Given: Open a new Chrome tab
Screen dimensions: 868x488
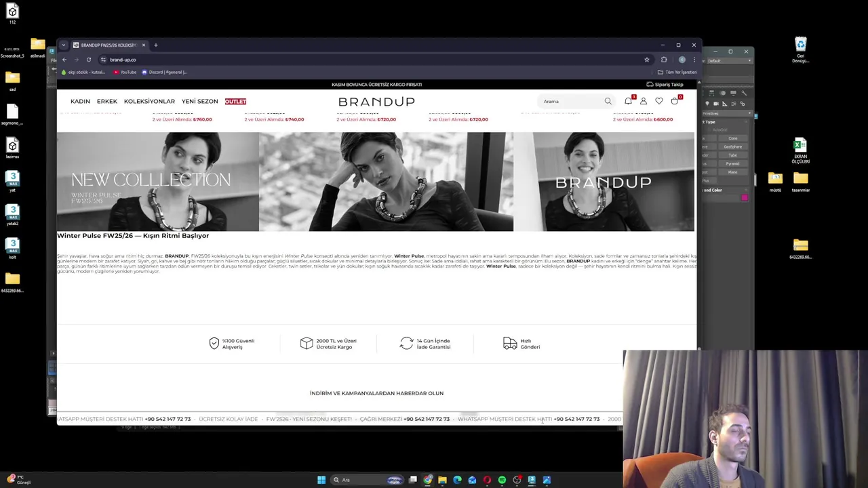Looking at the screenshot, I should point(155,45).
